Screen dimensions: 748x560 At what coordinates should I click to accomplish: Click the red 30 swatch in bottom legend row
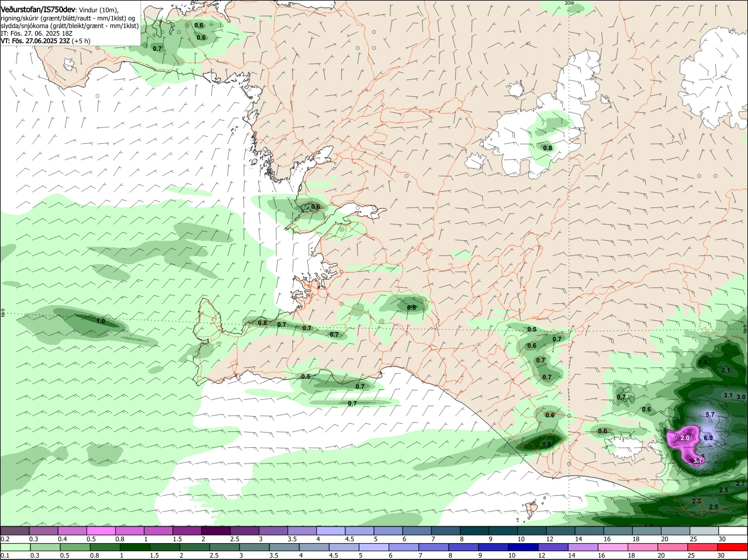[733, 547]
